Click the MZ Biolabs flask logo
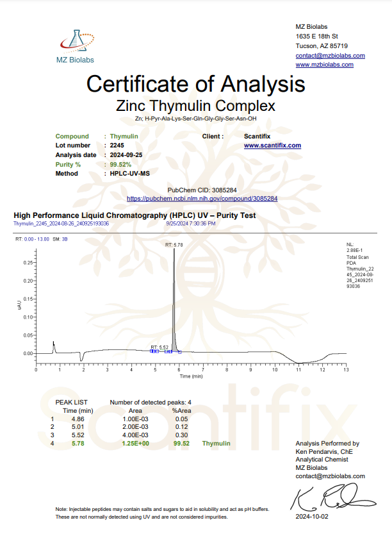This screenshot has height=543, width=392. [x=76, y=40]
